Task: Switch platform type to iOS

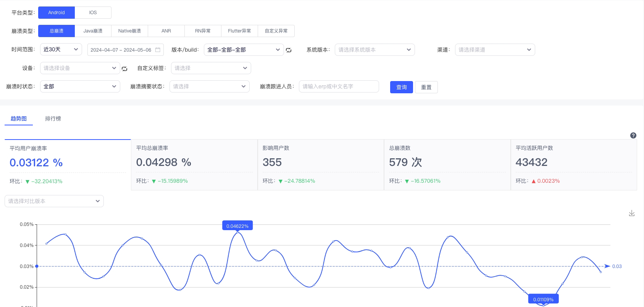Action: pyautogui.click(x=93, y=13)
